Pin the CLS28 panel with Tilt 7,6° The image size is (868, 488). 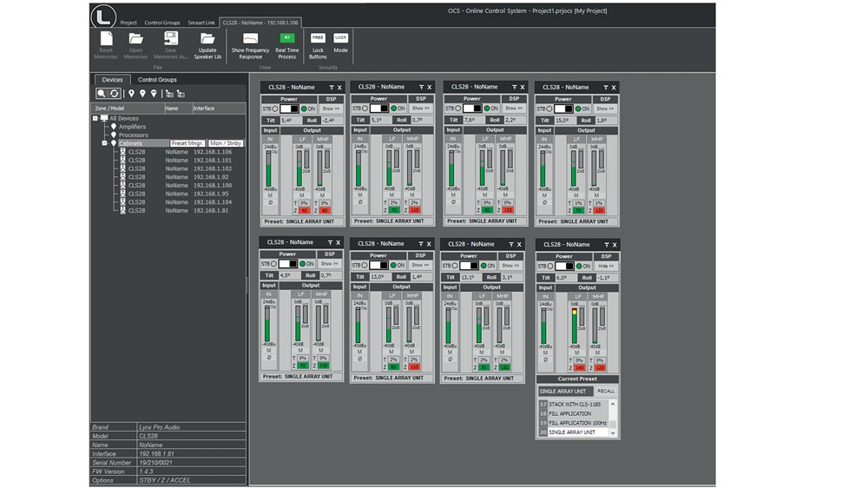pos(514,87)
